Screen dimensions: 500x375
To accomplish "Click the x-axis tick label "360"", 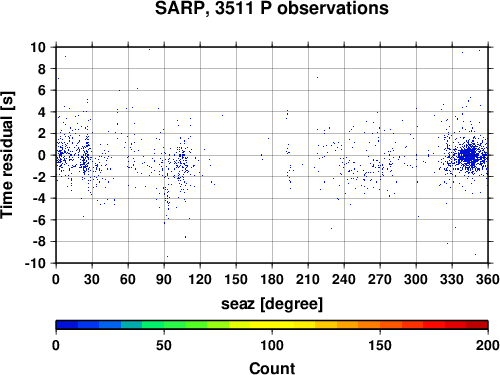I will (488, 279).
